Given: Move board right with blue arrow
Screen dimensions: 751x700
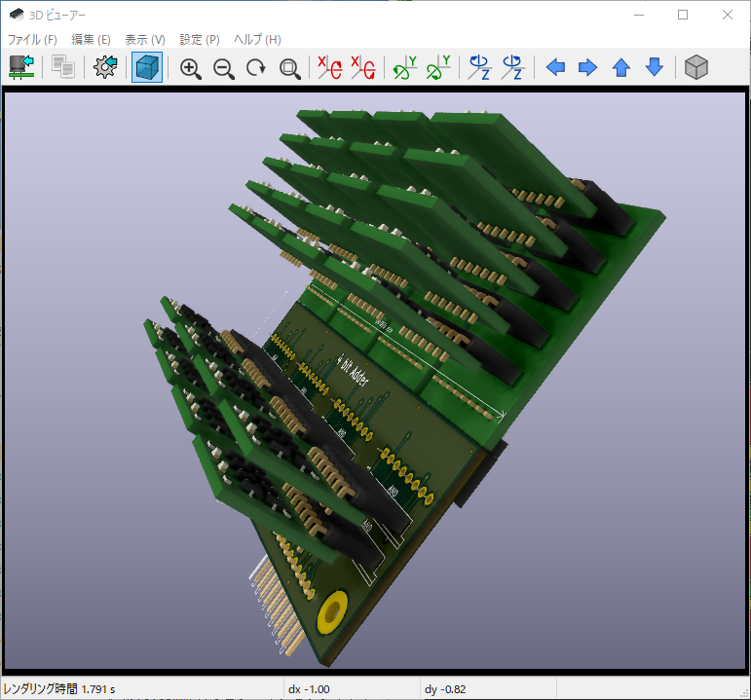Looking at the screenshot, I should pos(587,67).
